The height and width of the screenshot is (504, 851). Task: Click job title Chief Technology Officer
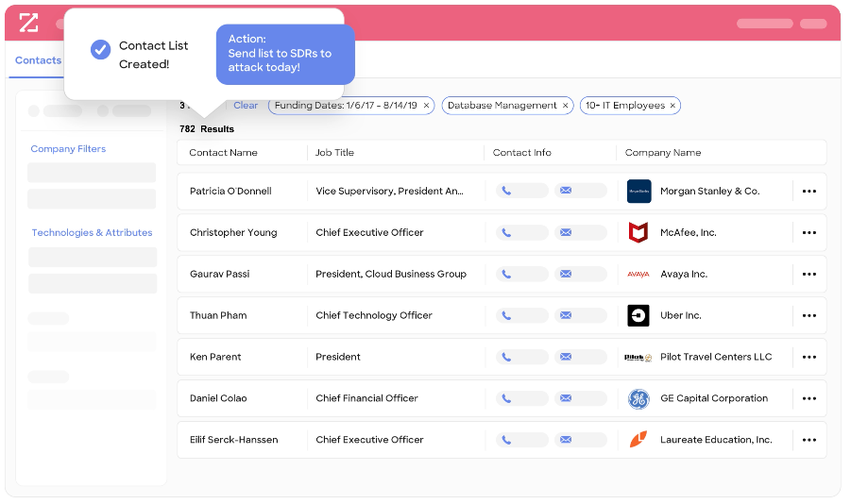(374, 316)
